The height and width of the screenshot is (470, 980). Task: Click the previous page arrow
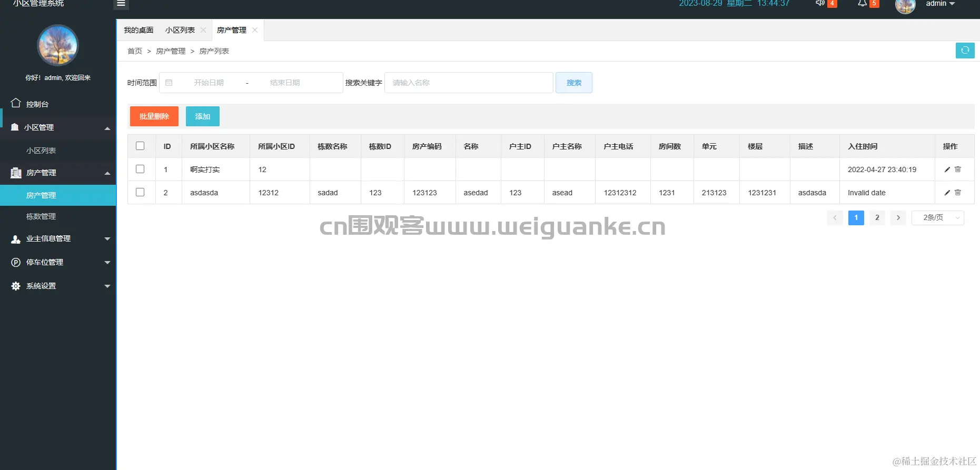coord(835,217)
